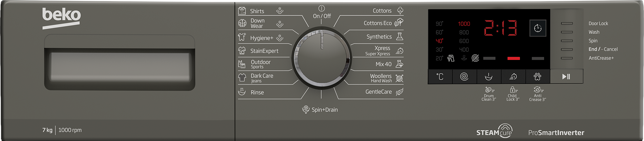Tap the steam icon beside Down Wear
This screenshot has height=141, width=644.
click(x=280, y=24)
